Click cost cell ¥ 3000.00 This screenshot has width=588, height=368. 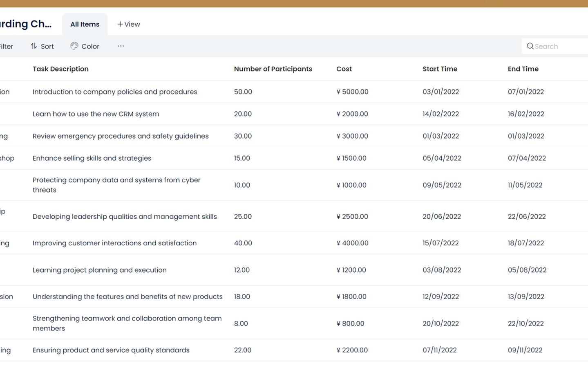point(352,136)
